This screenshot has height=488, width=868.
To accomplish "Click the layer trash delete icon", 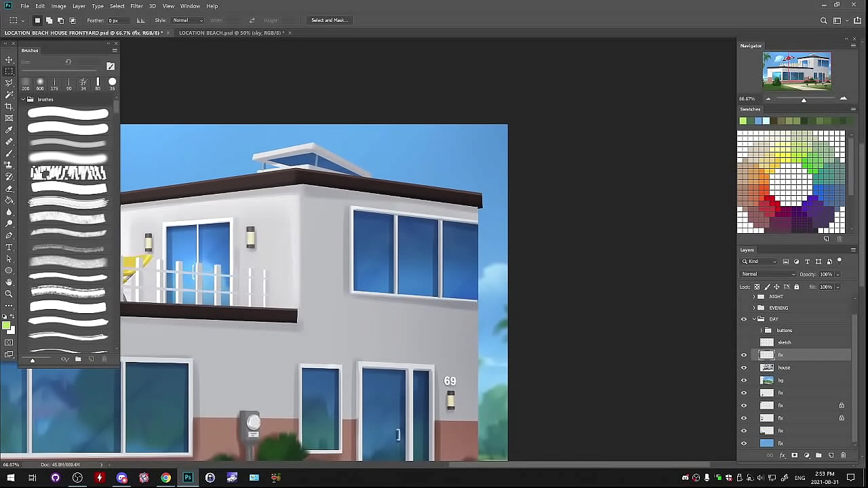I will click(843, 455).
